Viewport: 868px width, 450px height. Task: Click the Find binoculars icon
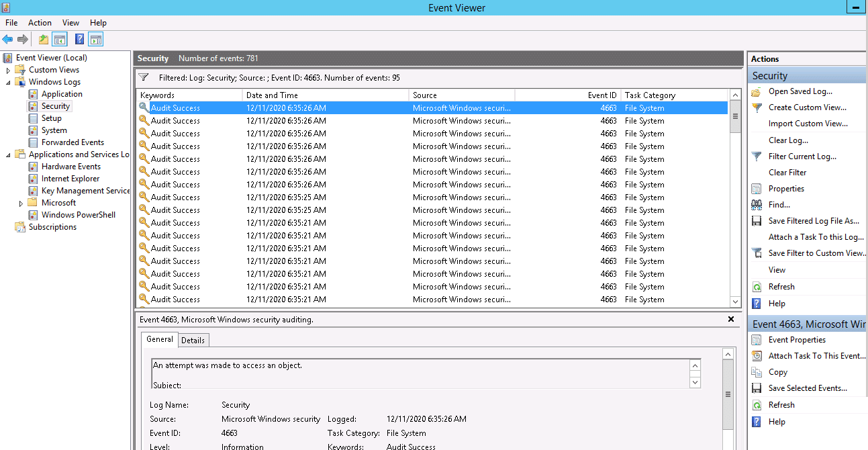click(757, 205)
